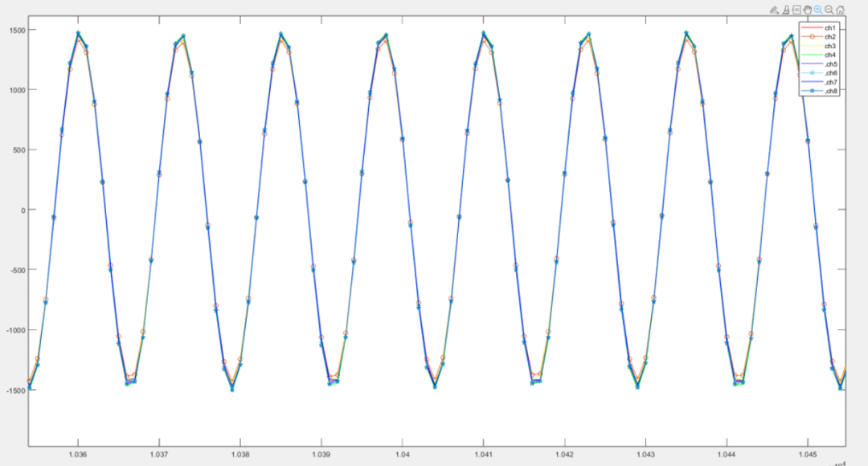Select the Zoom Out magnifier tool
The width and height of the screenshot is (868, 466).
pyautogui.click(x=829, y=10)
